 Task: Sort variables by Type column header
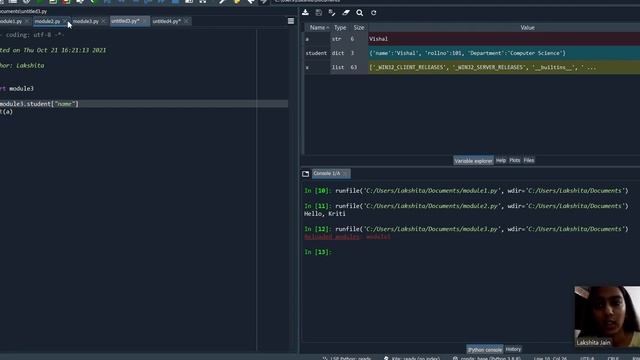[340, 28]
